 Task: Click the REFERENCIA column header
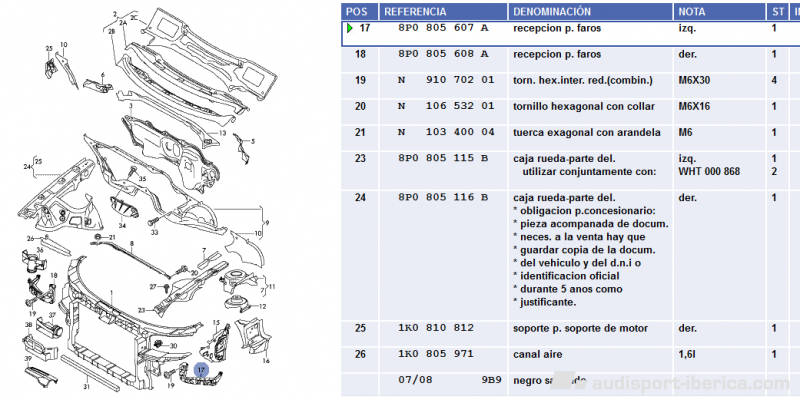[443, 11]
